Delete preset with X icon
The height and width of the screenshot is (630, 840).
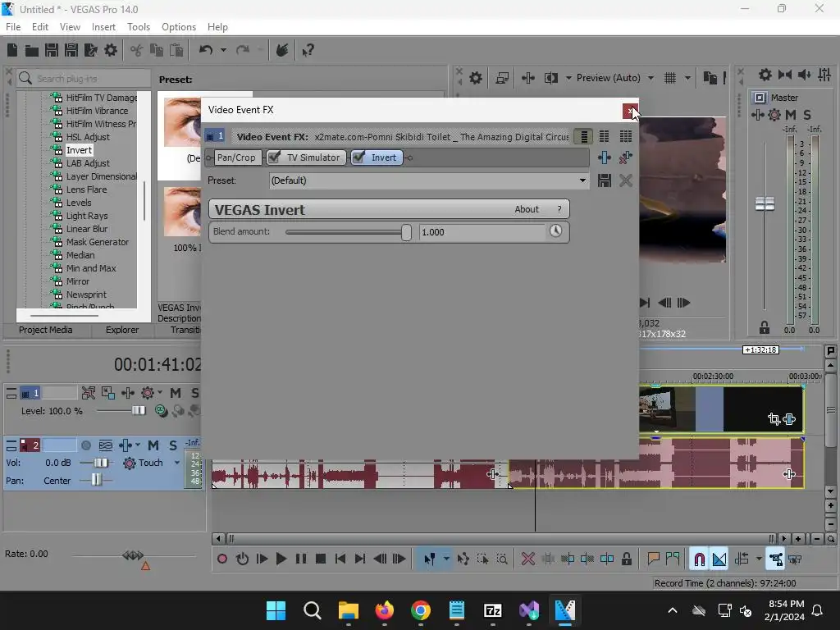point(625,180)
